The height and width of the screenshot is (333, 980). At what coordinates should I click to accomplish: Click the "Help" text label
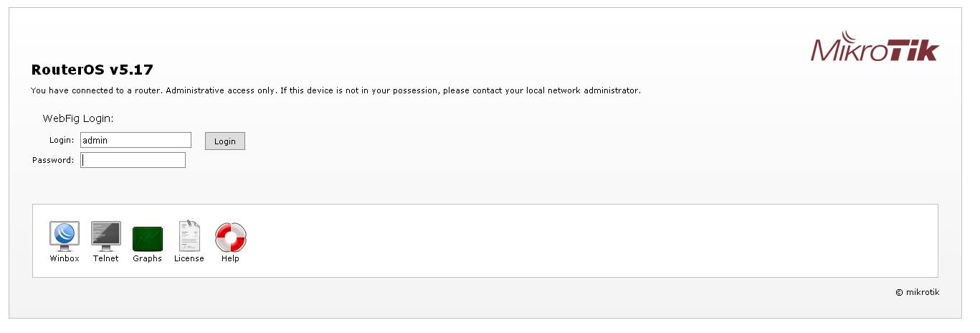coord(230,258)
